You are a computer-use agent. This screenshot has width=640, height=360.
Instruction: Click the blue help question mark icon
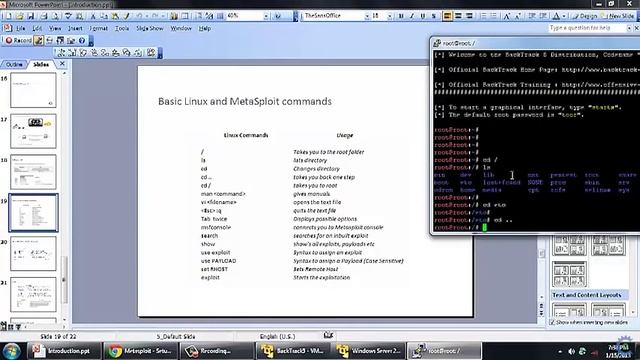tap(82, 40)
